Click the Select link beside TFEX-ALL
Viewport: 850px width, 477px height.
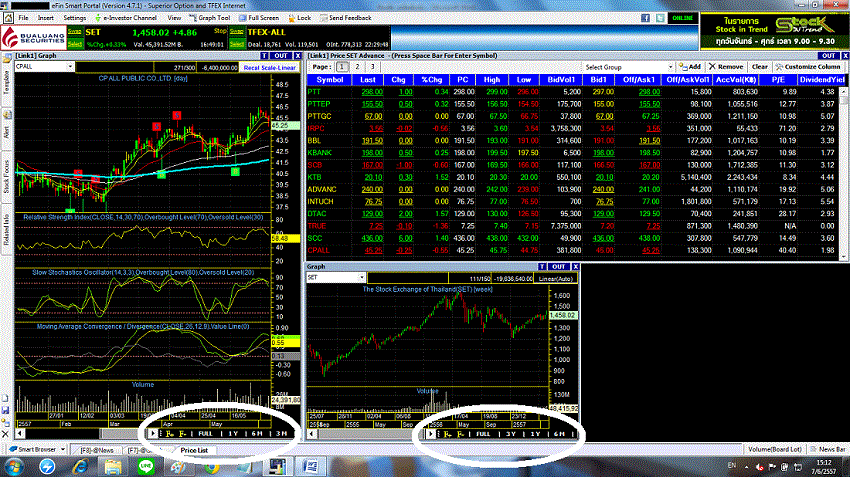click(x=237, y=44)
